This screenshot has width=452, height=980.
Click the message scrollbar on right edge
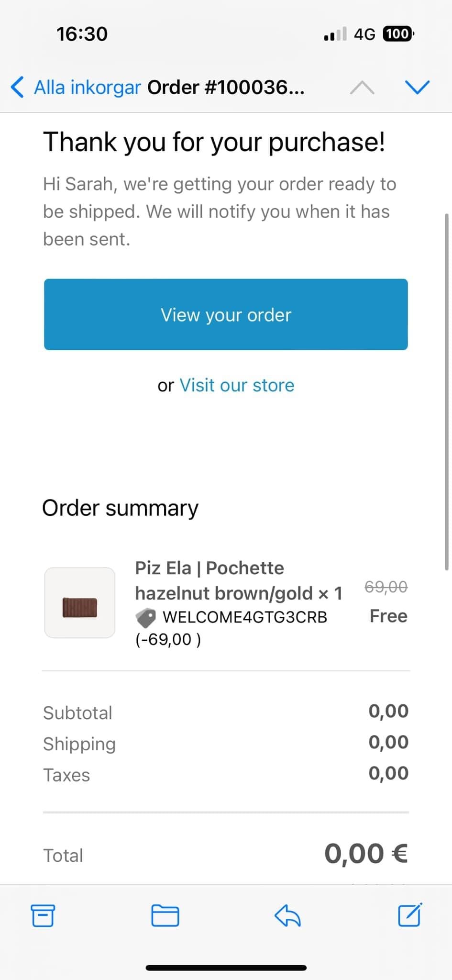pos(447,392)
